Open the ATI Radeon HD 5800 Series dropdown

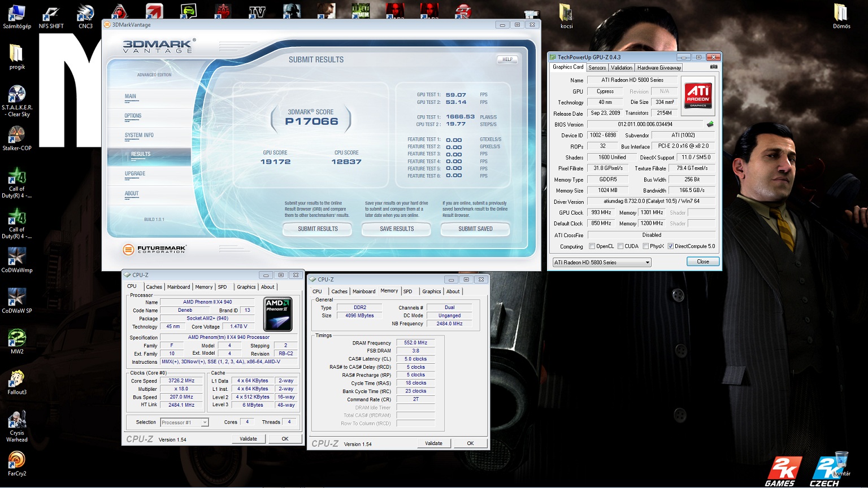click(x=602, y=262)
